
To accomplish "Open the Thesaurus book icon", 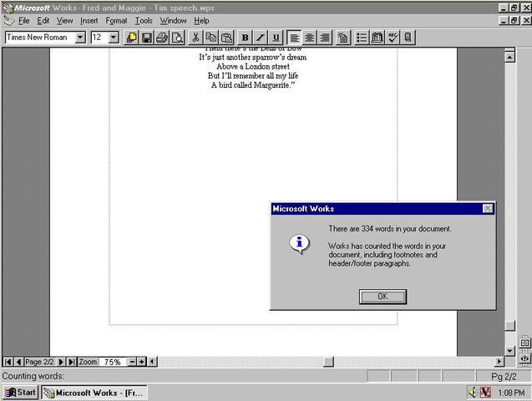I will [x=377, y=38].
